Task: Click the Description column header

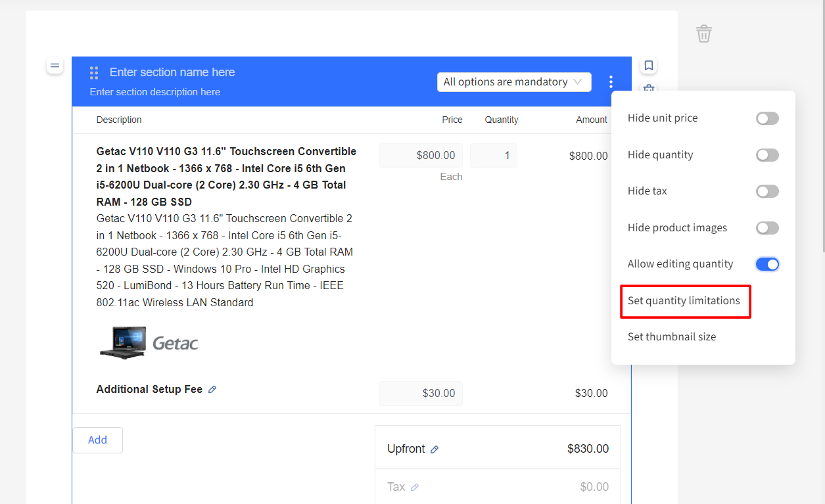Action: tap(119, 120)
